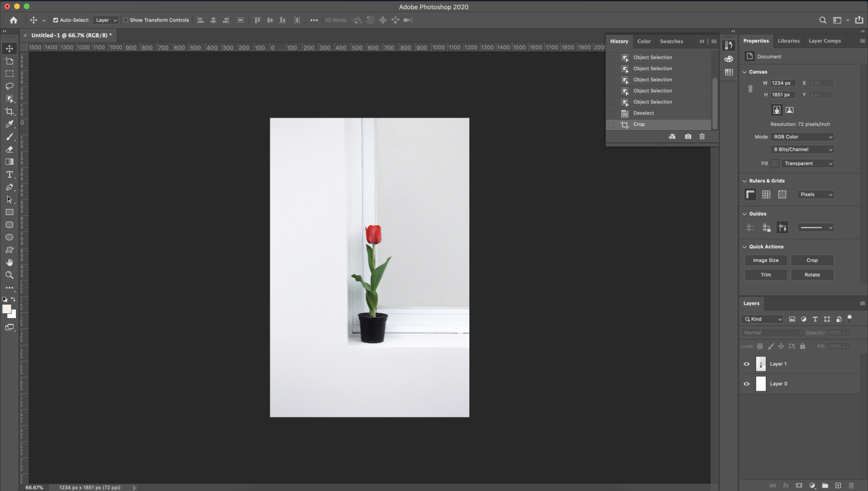The width and height of the screenshot is (868, 491).
Task: Collapse the Quick Actions section
Action: point(744,247)
